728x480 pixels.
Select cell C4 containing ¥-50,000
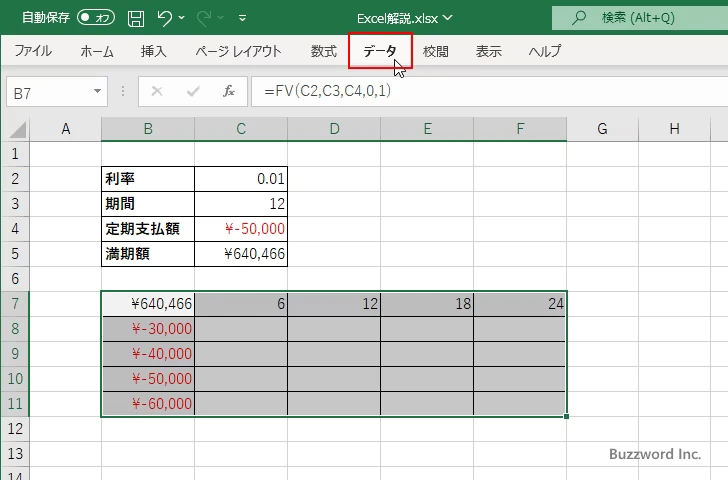241,229
